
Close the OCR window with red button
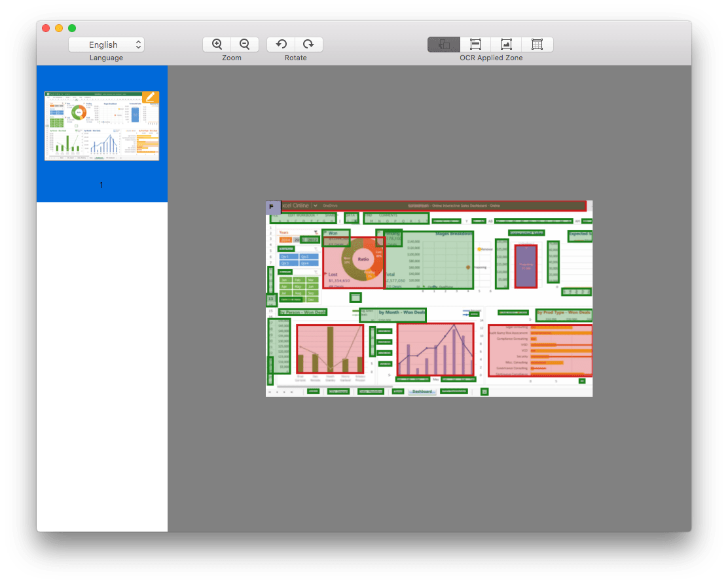point(46,28)
